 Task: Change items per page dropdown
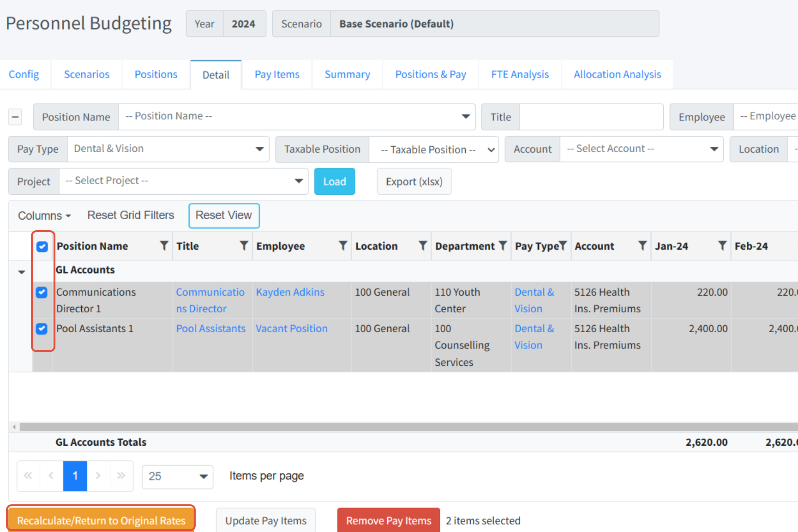(x=178, y=477)
